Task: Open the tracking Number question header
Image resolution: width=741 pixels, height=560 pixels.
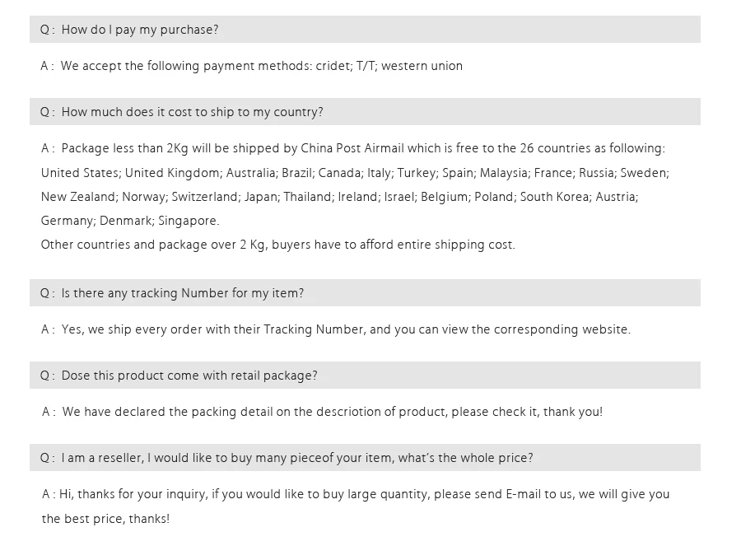Action: tap(365, 293)
